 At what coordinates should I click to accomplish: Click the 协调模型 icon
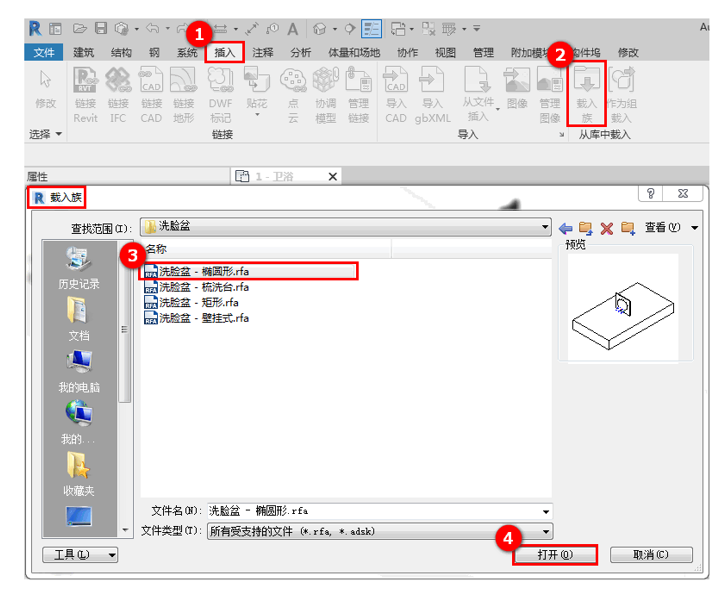[326, 79]
